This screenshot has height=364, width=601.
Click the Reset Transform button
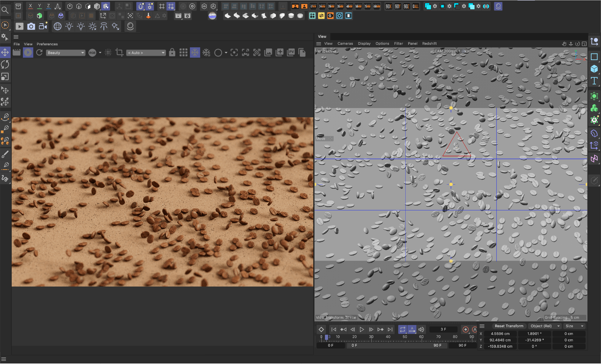click(509, 326)
